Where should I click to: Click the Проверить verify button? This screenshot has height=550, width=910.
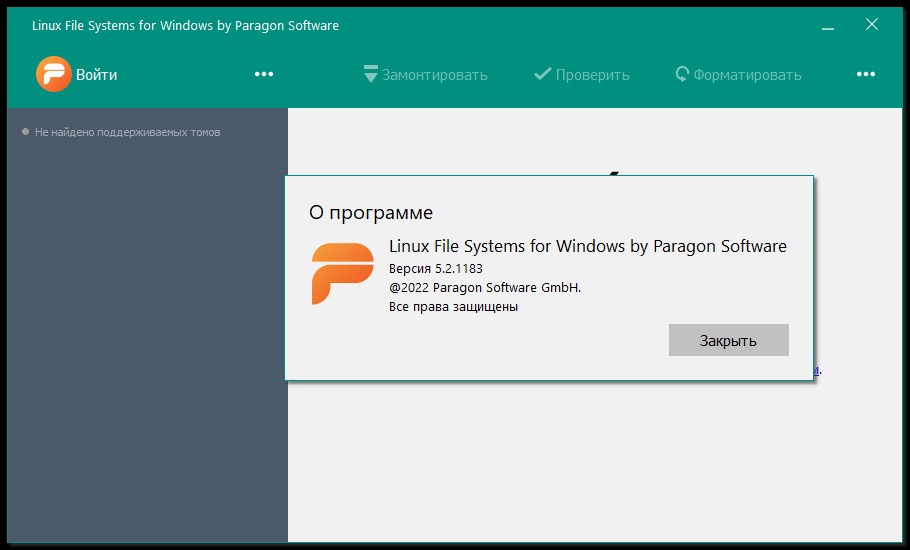pos(582,75)
